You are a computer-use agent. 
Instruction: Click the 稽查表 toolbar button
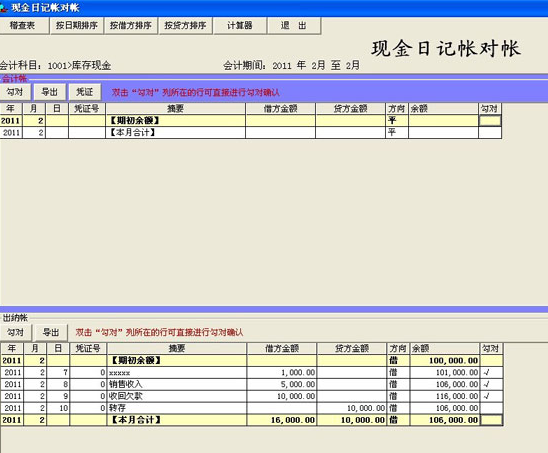coord(23,26)
